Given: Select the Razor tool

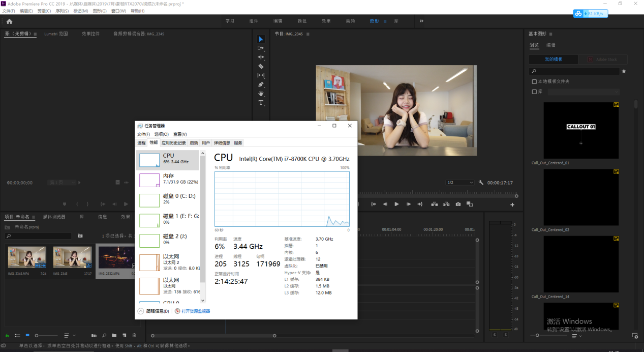Looking at the screenshot, I should [261, 66].
